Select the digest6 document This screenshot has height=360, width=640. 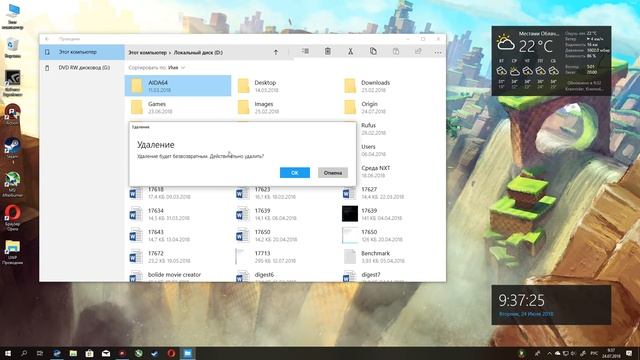point(284,275)
